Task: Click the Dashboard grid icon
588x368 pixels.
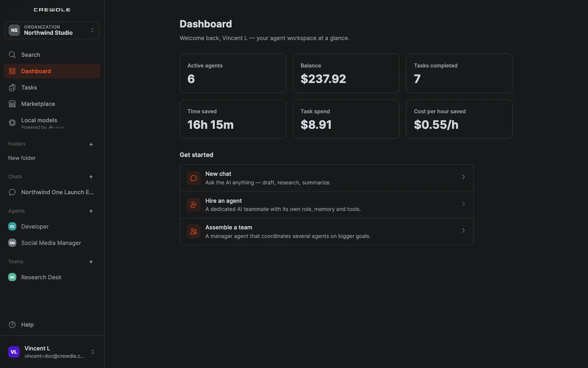Action: click(12, 71)
